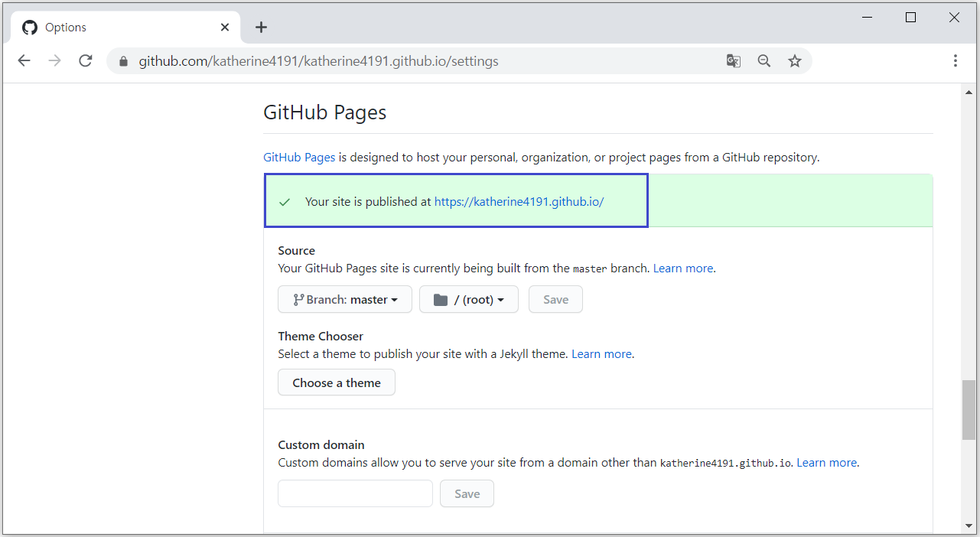Viewport: 980px width, 537px height.
Task: Click the zoom magnifier icon in address bar
Action: pyautogui.click(x=764, y=61)
